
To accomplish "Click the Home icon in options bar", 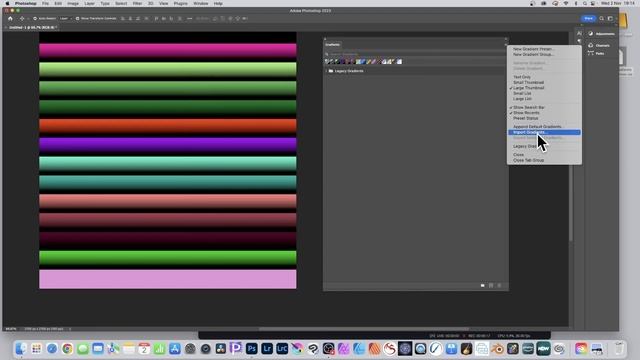I will point(10,18).
